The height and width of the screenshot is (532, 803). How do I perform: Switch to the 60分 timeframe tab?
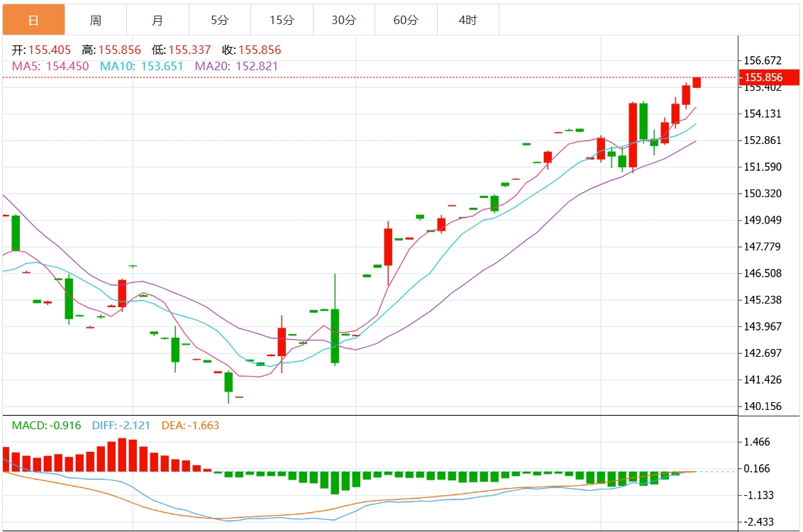coord(406,20)
